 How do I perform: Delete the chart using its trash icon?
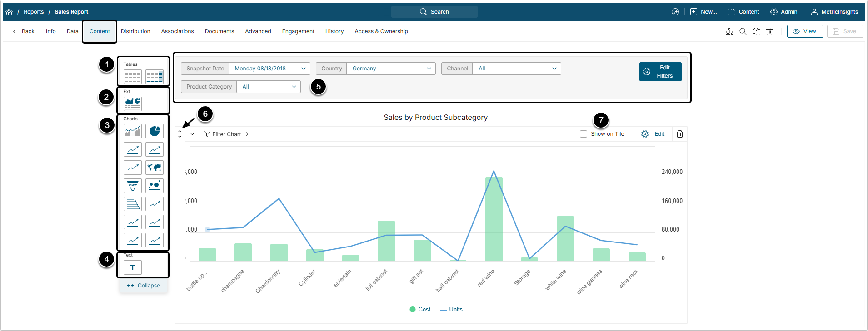click(680, 134)
